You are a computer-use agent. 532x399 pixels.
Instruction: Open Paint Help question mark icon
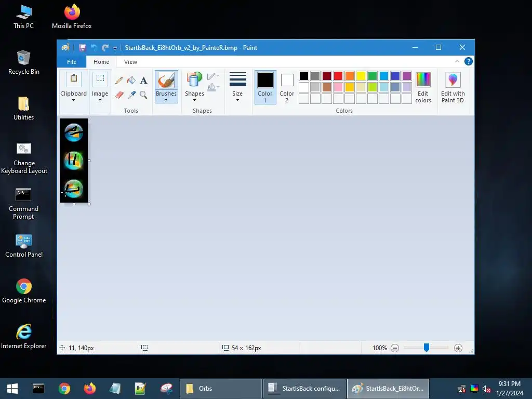click(x=468, y=61)
